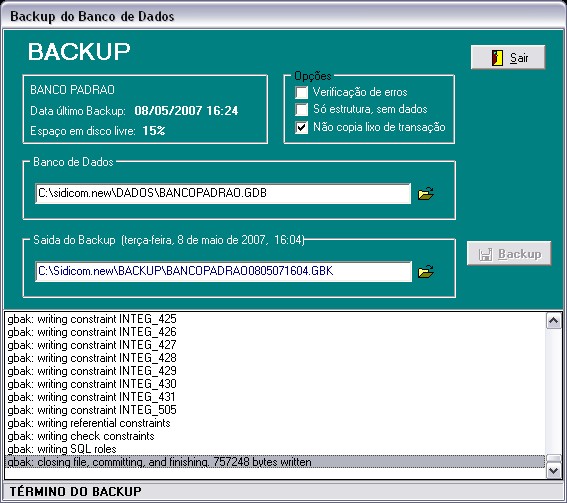The height and width of the screenshot is (503, 567).
Task: Open folder browser for Banco de Dados path
Action: pos(426,193)
